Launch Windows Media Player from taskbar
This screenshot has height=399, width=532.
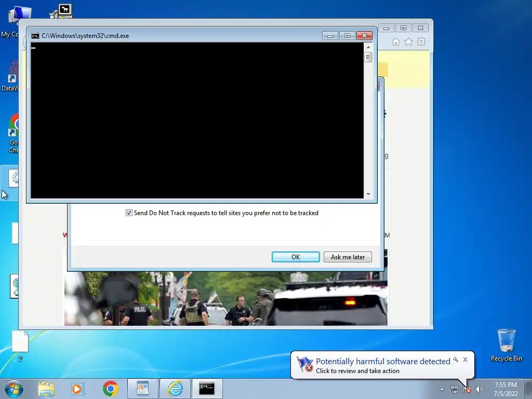point(77,389)
